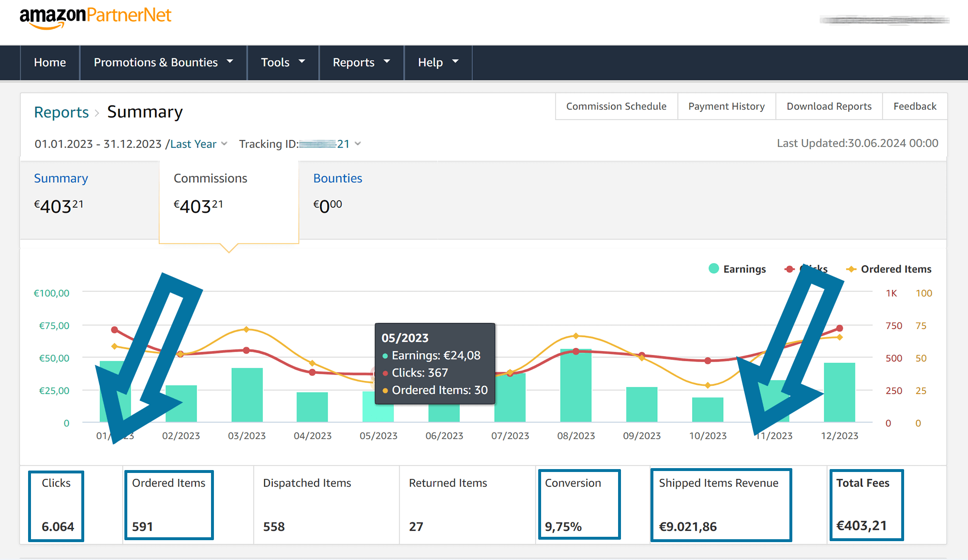Image resolution: width=968 pixels, height=560 pixels.
Task: Open the Last Year date range link
Action: [193, 144]
